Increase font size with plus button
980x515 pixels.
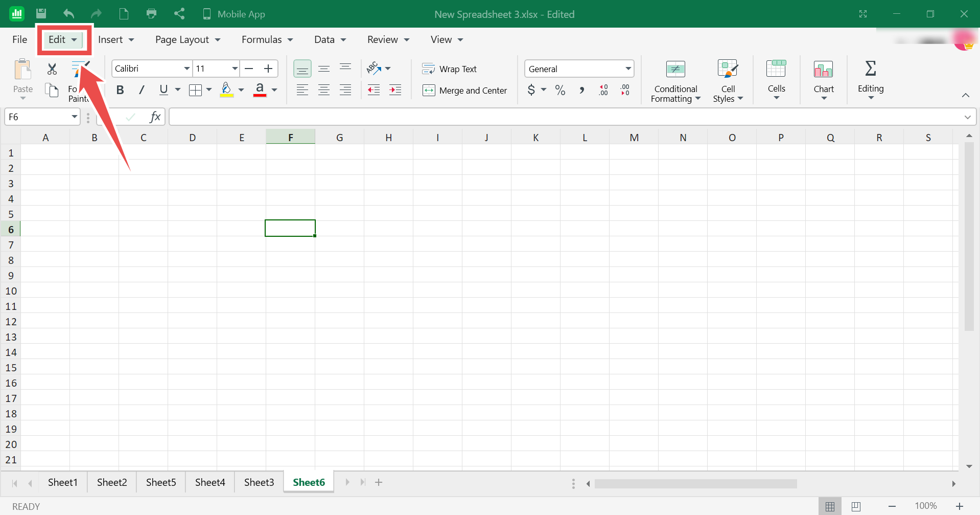(x=268, y=69)
